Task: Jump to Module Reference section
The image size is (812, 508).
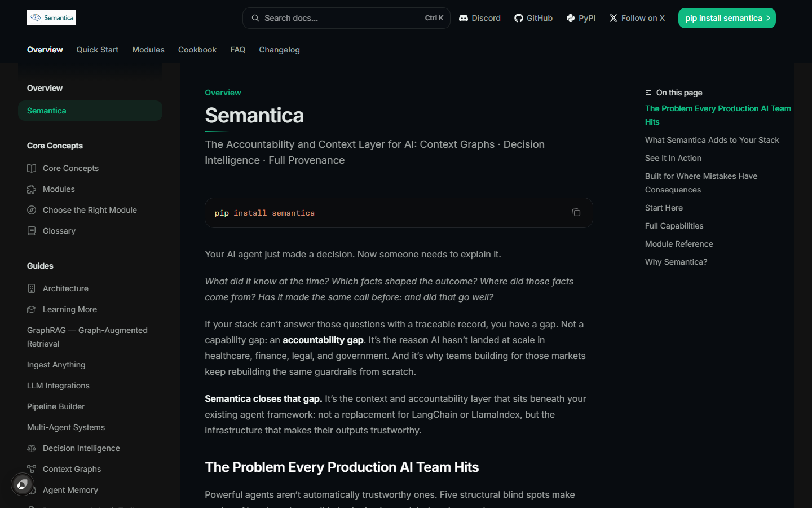Action: [679, 244]
